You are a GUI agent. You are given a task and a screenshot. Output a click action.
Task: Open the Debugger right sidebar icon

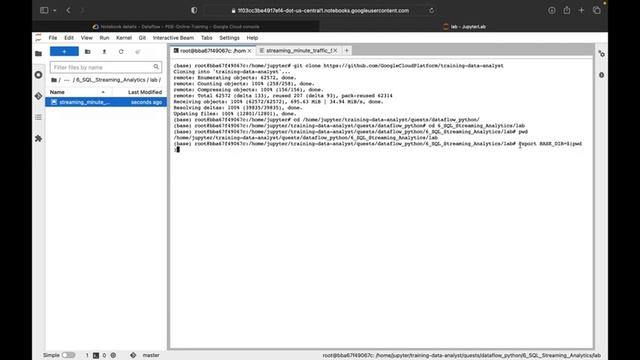coord(602,75)
